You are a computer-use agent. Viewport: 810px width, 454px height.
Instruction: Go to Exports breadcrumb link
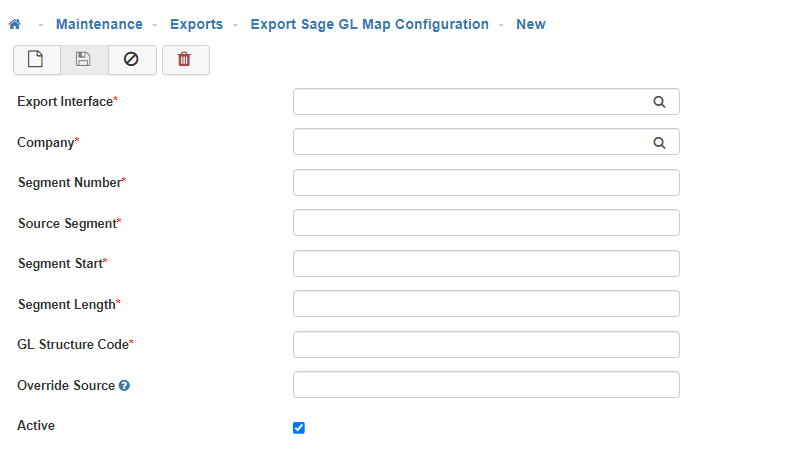click(196, 24)
